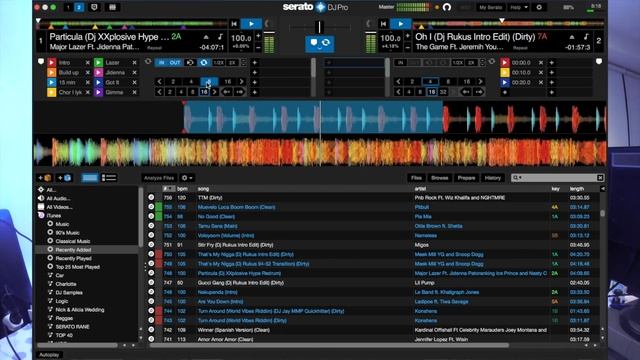This screenshot has width=640, height=360.
Task: Delete the Intro cue point
Action: (87, 63)
